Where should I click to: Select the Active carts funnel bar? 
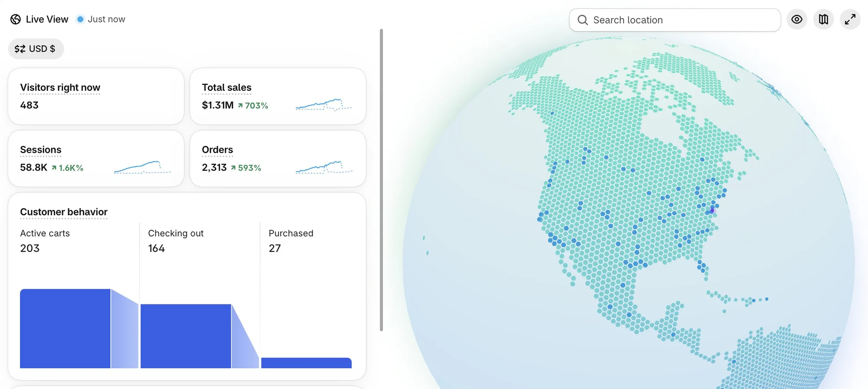pyautogui.click(x=65, y=329)
